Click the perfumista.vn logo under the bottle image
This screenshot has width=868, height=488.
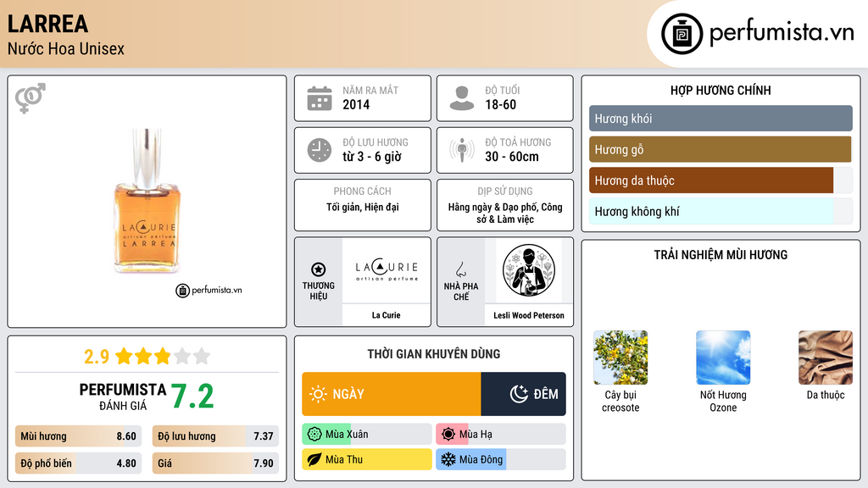tap(209, 290)
